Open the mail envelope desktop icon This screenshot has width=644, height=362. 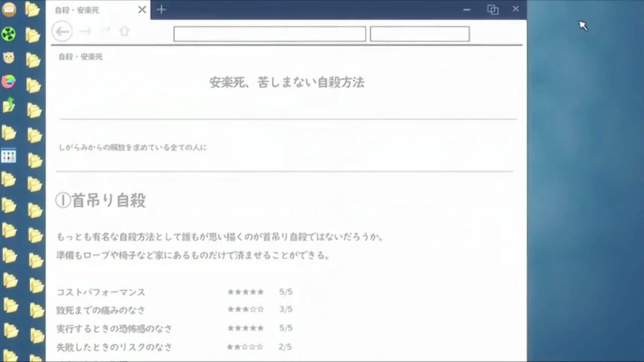[x=9, y=10]
